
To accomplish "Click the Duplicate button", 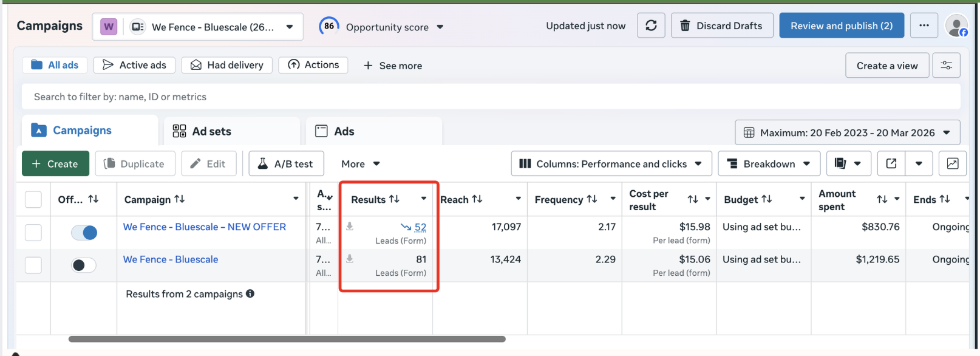I will pos(135,163).
